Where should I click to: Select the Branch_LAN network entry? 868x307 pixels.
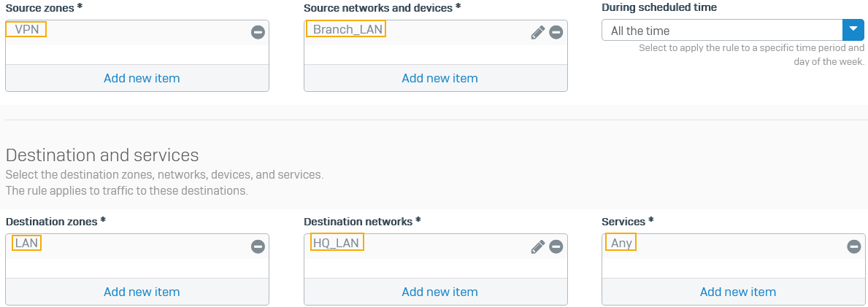click(347, 29)
